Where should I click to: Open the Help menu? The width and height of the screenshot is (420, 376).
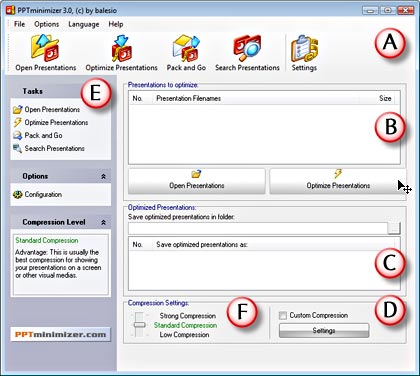(116, 24)
